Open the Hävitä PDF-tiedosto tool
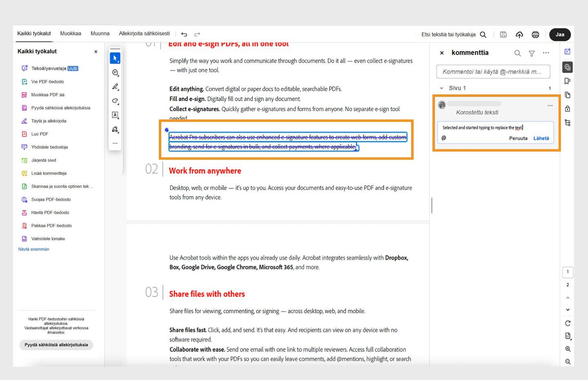The width and height of the screenshot is (588, 380). [45, 212]
